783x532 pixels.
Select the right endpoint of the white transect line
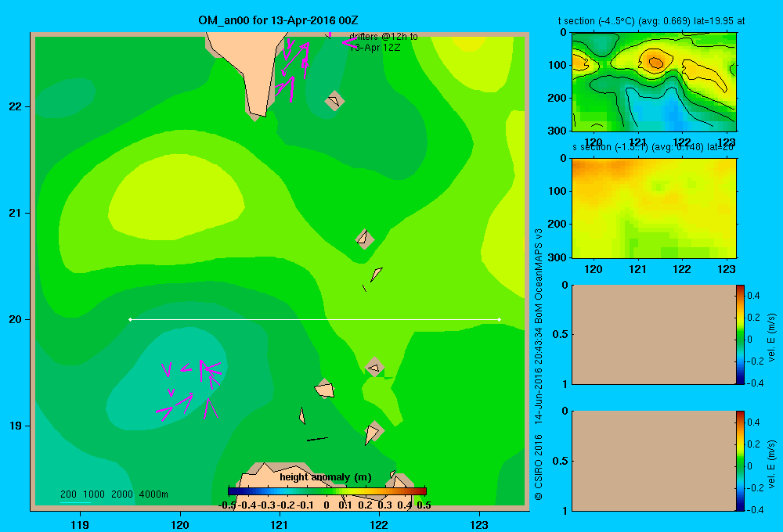click(500, 319)
